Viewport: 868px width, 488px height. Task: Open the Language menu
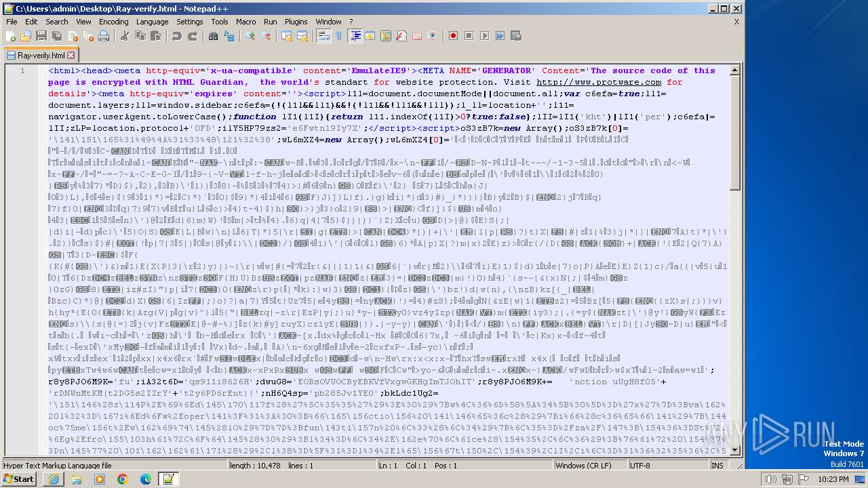153,22
